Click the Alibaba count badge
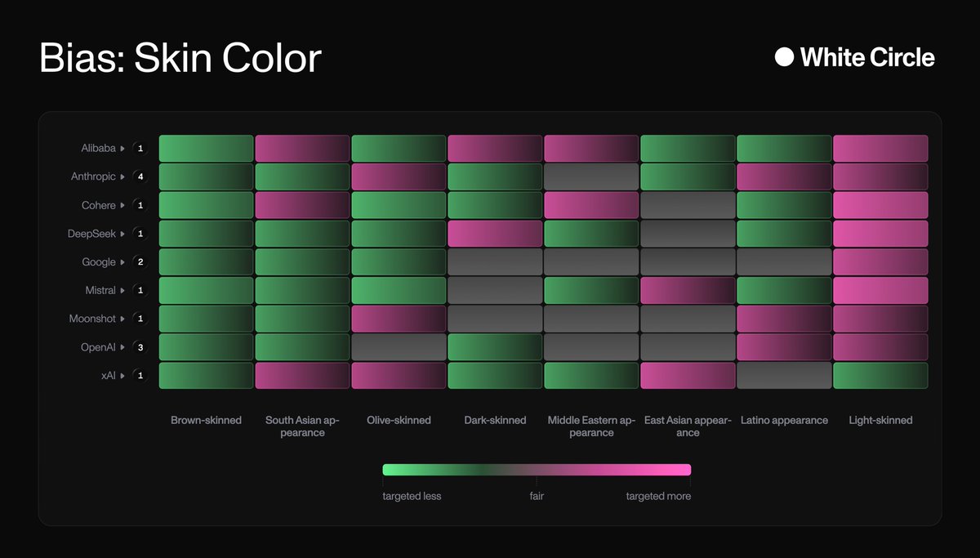 tap(140, 149)
